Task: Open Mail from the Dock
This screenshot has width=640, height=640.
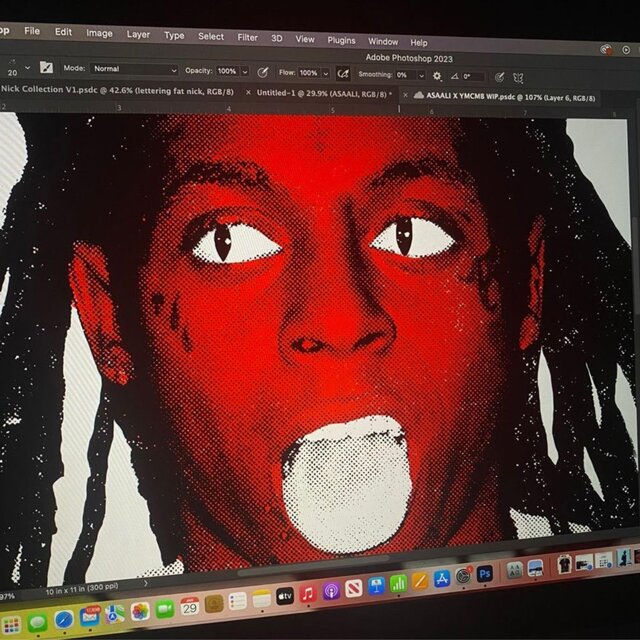Action: pyautogui.click(x=89, y=617)
